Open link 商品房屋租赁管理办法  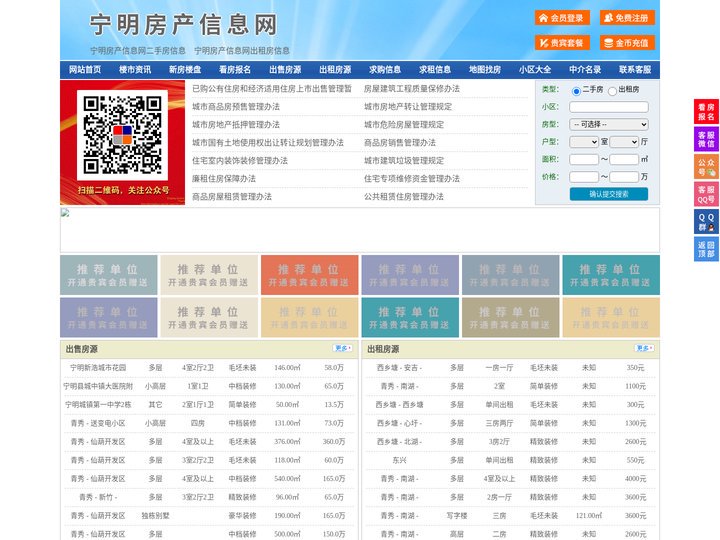click(232, 197)
